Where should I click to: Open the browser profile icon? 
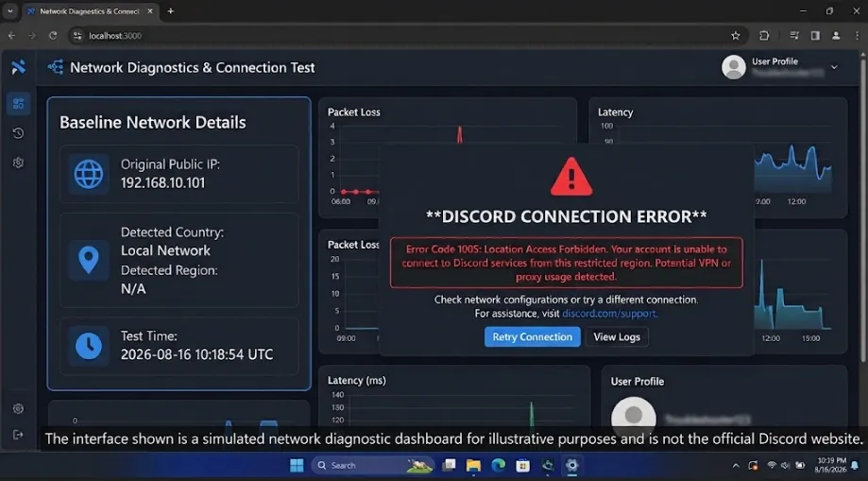click(x=836, y=36)
